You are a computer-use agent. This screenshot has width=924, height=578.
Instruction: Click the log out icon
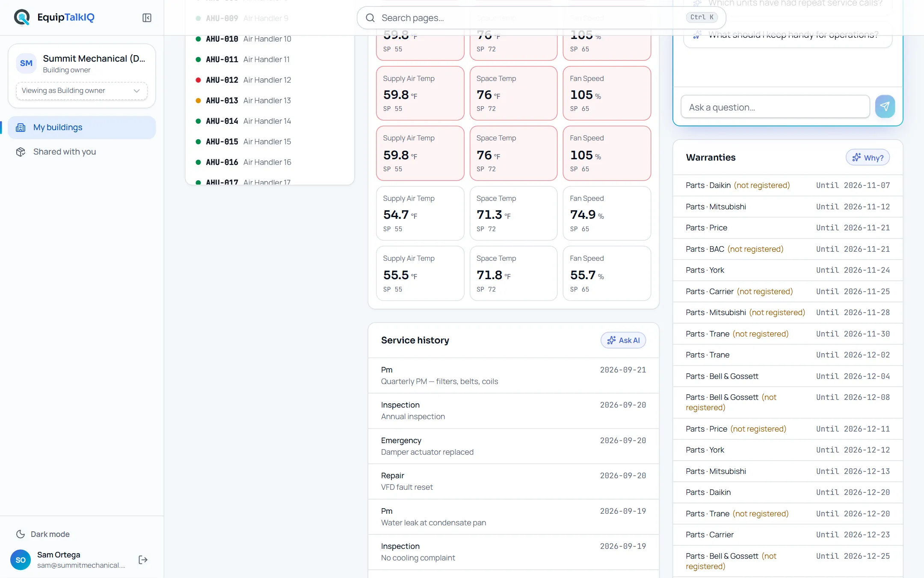tap(143, 560)
